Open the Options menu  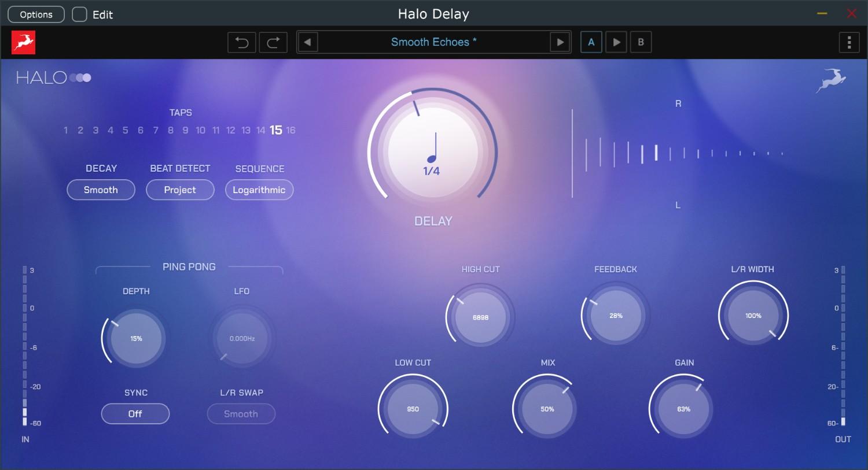pos(35,14)
